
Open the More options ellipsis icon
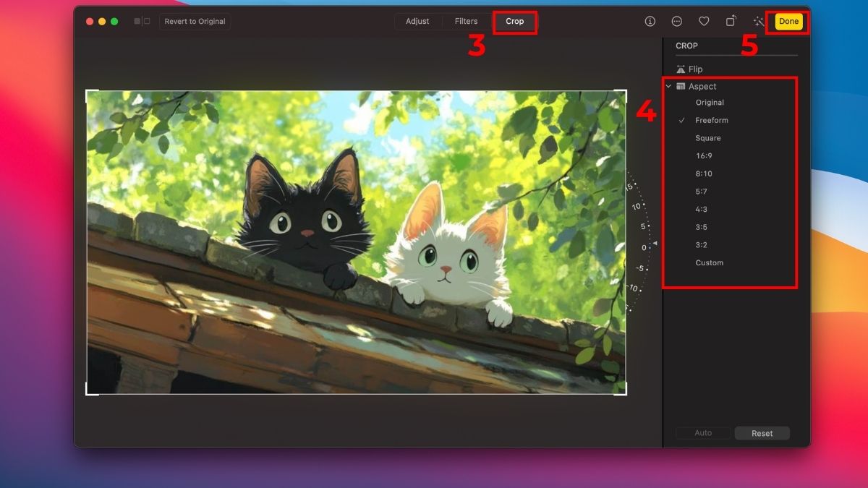pyautogui.click(x=677, y=22)
